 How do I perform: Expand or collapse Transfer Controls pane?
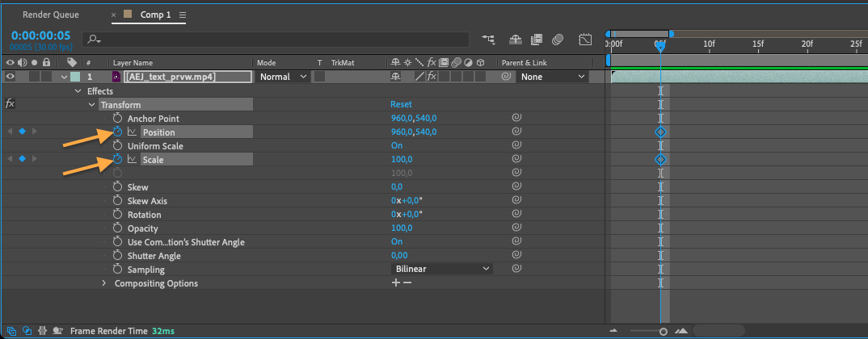(27, 331)
